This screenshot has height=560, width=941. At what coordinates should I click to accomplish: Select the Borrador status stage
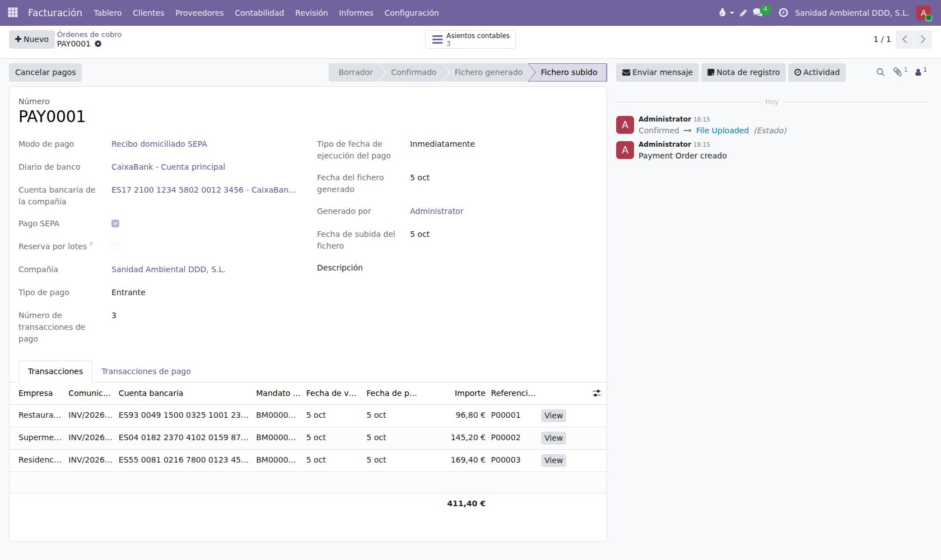[355, 72]
